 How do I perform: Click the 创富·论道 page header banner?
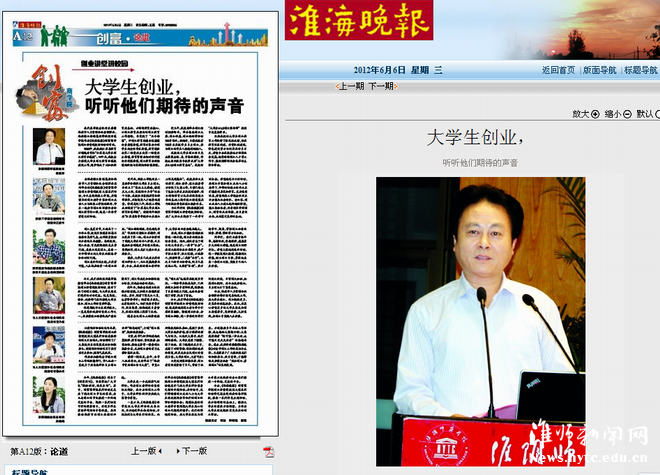click(140, 35)
